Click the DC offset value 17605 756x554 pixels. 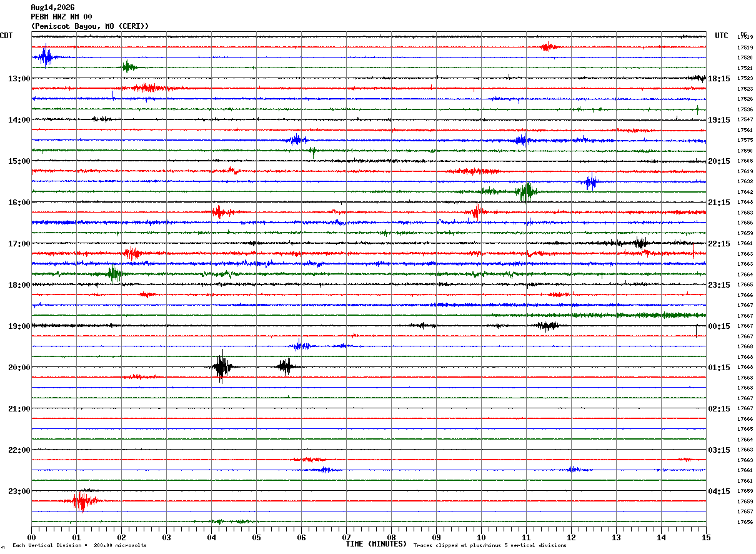pos(745,161)
